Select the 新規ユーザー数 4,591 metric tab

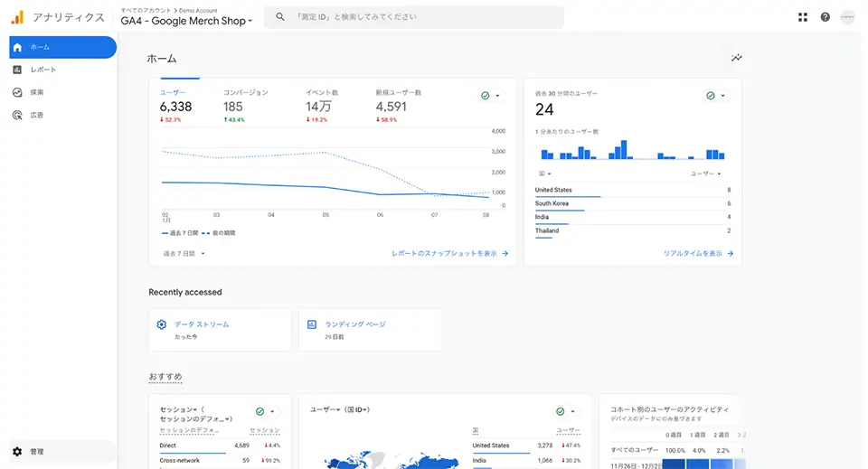pyautogui.click(x=399, y=107)
